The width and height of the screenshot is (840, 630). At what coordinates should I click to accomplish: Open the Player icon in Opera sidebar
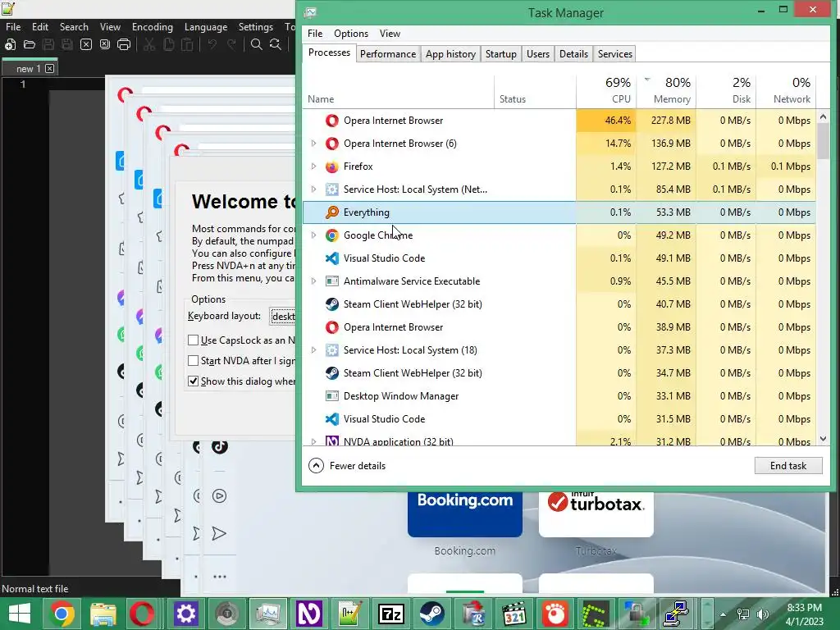(219, 496)
